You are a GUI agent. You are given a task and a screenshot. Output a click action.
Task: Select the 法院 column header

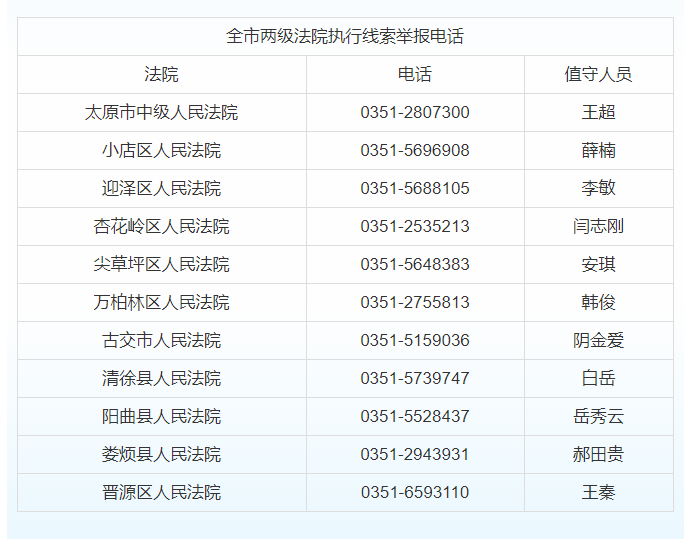tap(162, 74)
